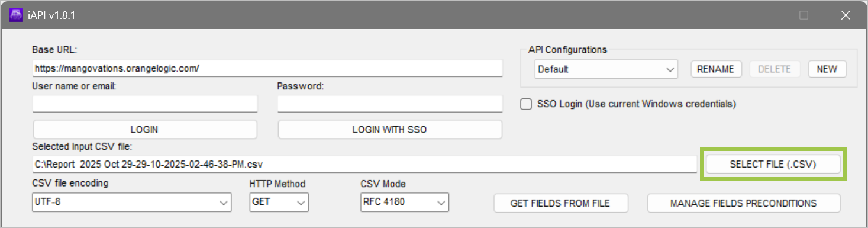868x228 pixels.
Task: Click the MANAGE FIELDS PRECONDITIONS button
Action: pos(744,203)
